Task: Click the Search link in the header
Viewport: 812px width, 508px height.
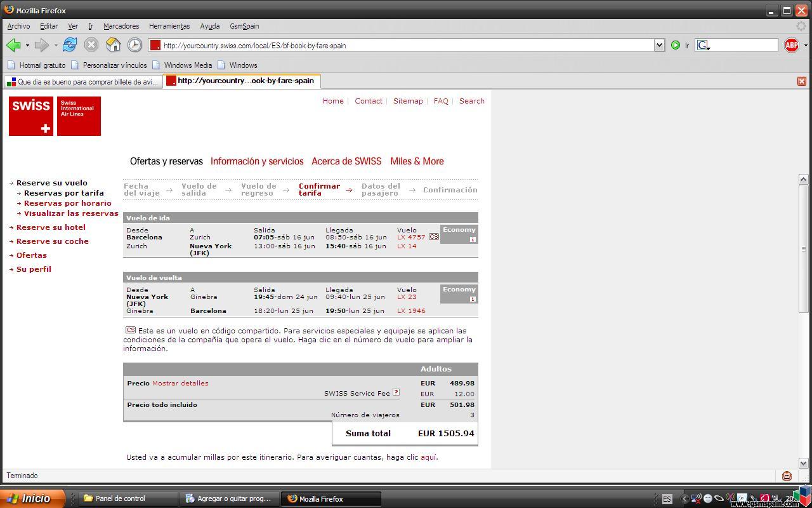Action: (x=472, y=101)
